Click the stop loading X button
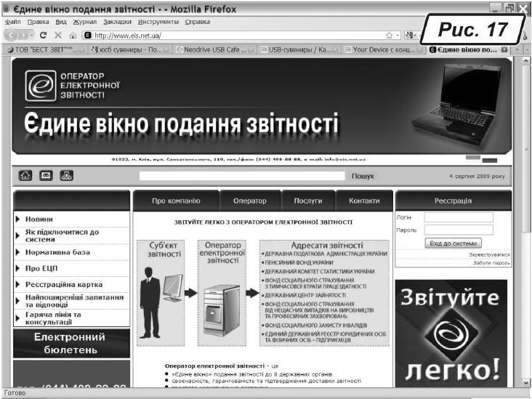The image size is (532, 399). point(57,35)
